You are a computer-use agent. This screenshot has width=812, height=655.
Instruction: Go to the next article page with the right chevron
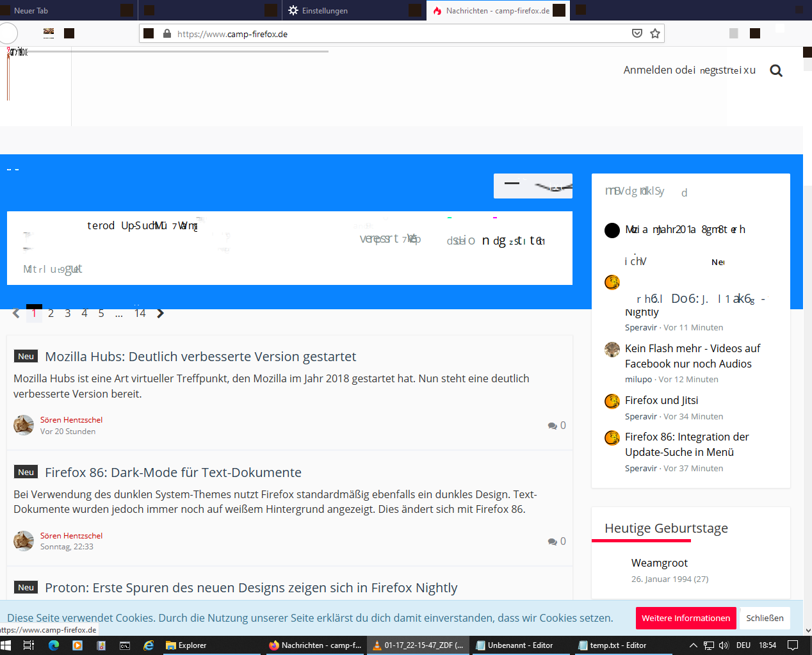160,313
